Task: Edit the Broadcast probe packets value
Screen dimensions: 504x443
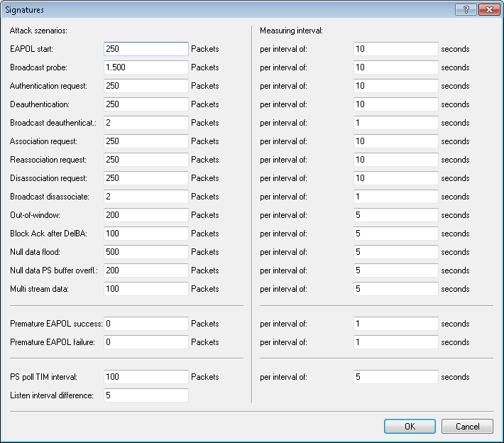Action: (146, 67)
